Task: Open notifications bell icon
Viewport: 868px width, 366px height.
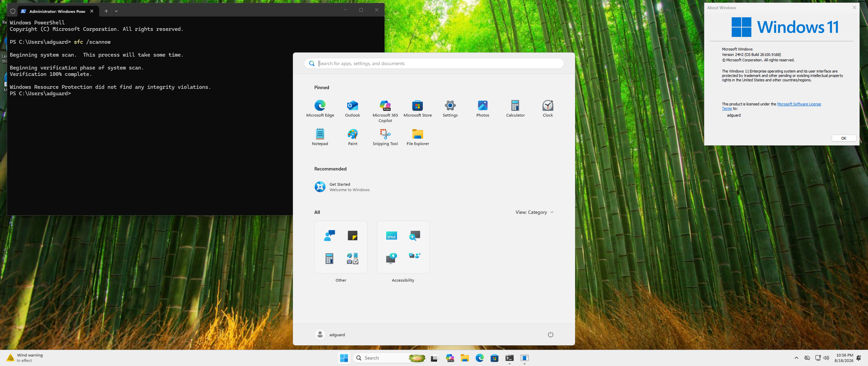Action: [x=859, y=358]
